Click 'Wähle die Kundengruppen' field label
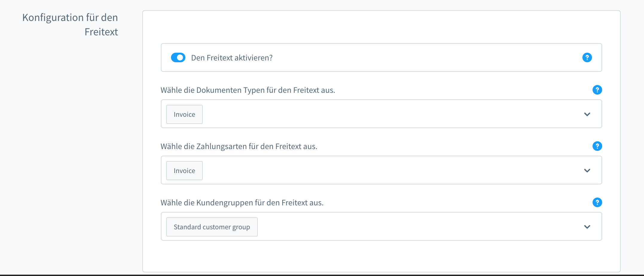 pos(242,203)
